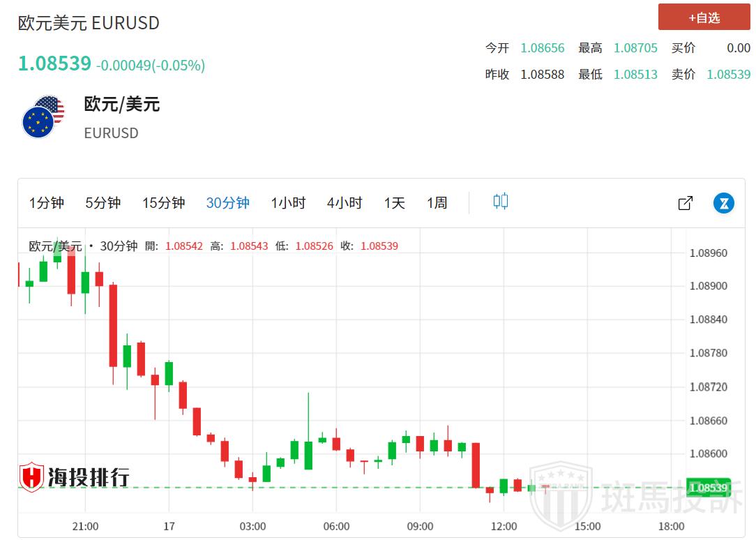Screen dimensions: 756x540
Task: Switch to the 1周 weekly chart
Action: point(437,203)
